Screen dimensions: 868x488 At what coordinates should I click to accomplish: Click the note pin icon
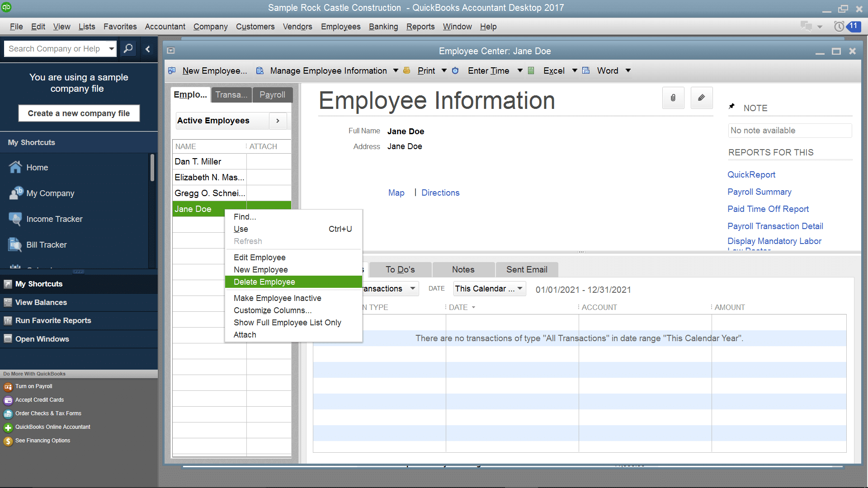[731, 107]
